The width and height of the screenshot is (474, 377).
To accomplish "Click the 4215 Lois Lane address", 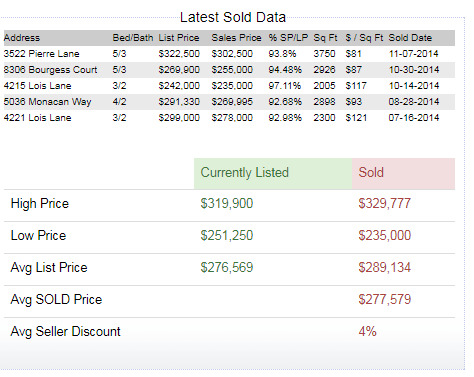I will click(x=37, y=86).
